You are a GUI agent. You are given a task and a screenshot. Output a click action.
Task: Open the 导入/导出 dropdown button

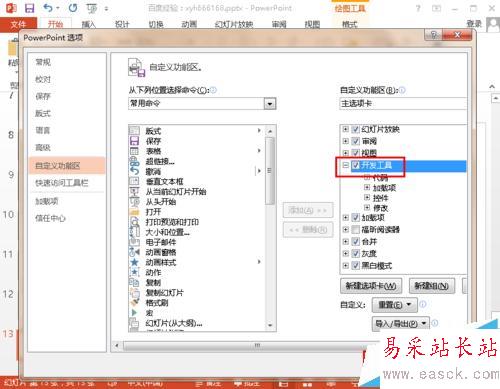400,323
